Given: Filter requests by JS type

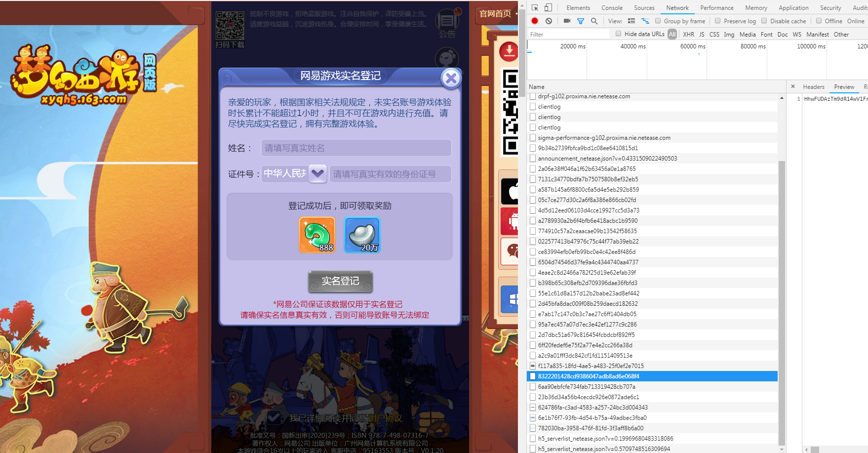Looking at the screenshot, I should pyautogui.click(x=702, y=35).
